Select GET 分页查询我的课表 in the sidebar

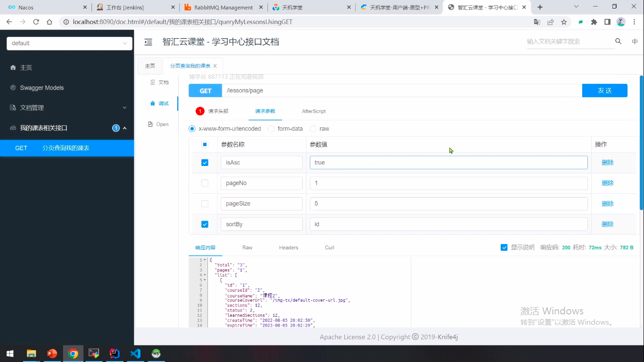pos(67,148)
